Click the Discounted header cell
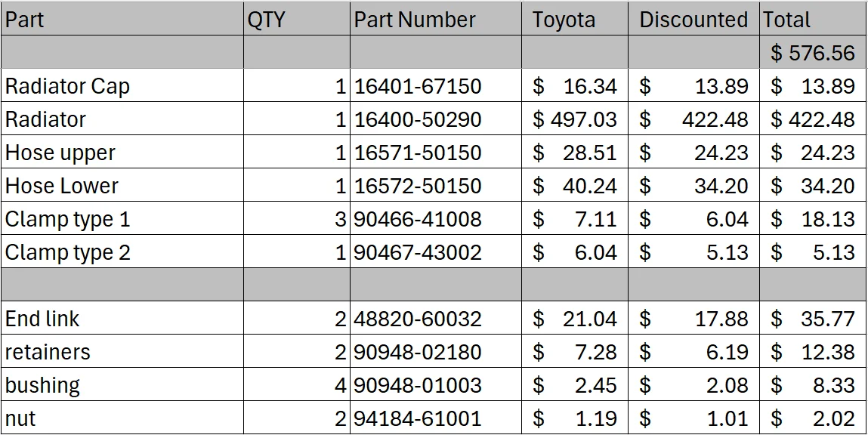This screenshot has width=868, height=435. 693,20
